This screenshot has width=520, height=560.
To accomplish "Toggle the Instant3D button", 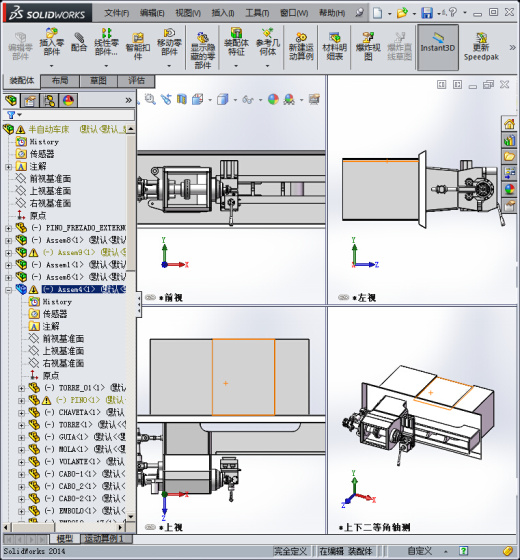I will pyautogui.click(x=438, y=47).
